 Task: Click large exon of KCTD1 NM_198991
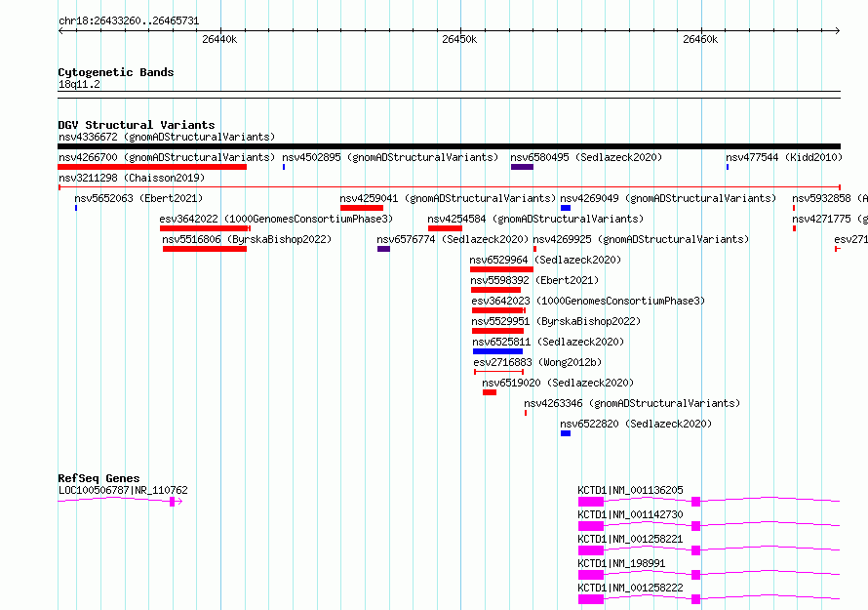coord(591,575)
